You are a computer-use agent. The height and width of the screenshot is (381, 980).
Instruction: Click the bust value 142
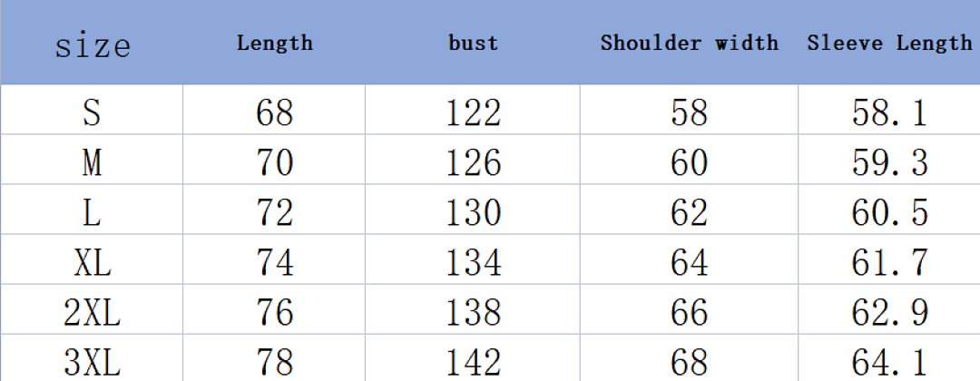(x=473, y=362)
